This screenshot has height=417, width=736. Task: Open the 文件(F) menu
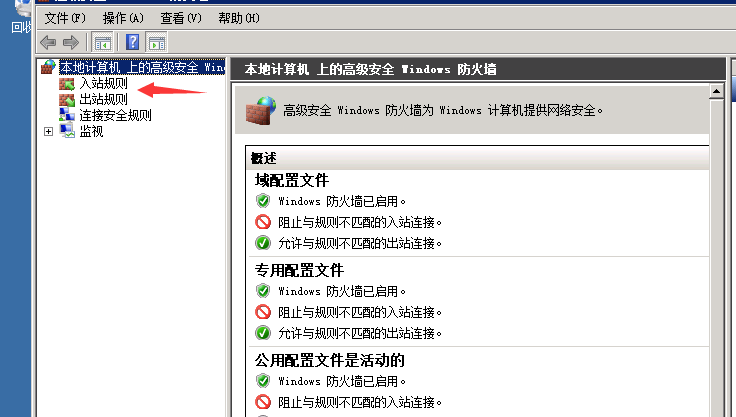click(x=65, y=18)
